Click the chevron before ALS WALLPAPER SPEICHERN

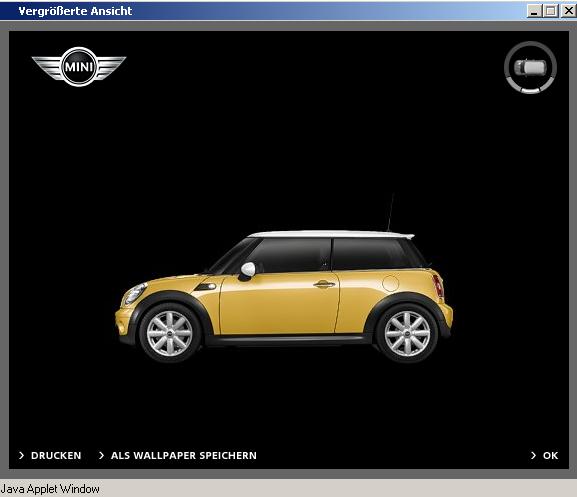click(101, 455)
